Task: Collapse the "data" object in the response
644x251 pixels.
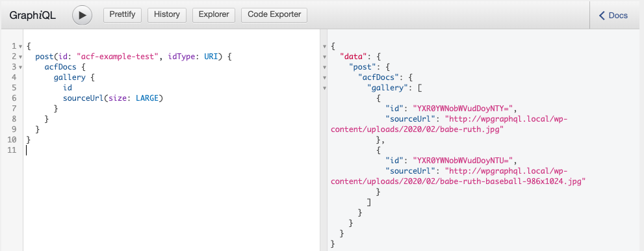Action: click(325, 57)
